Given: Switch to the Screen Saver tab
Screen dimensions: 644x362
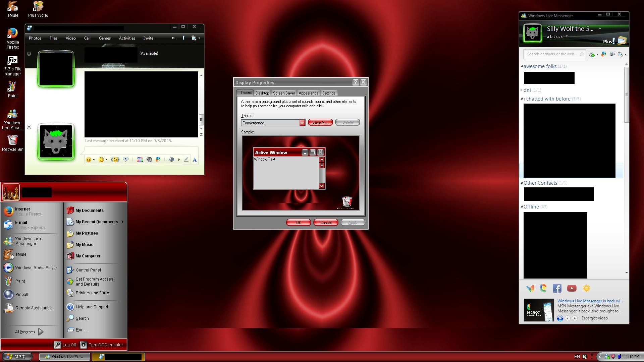Looking at the screenshot, I should [x=284, y=93].
